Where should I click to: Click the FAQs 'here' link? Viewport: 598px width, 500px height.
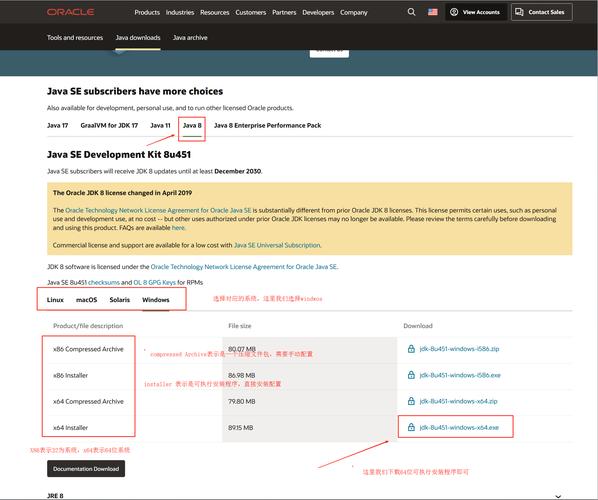178,228
